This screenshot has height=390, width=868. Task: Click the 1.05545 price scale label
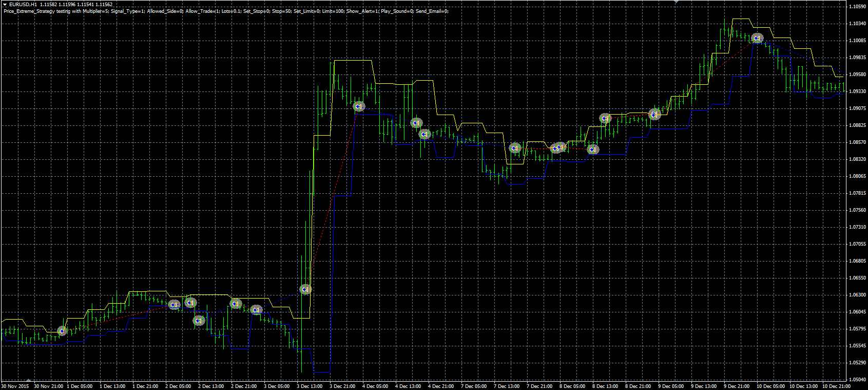[858, 346]
